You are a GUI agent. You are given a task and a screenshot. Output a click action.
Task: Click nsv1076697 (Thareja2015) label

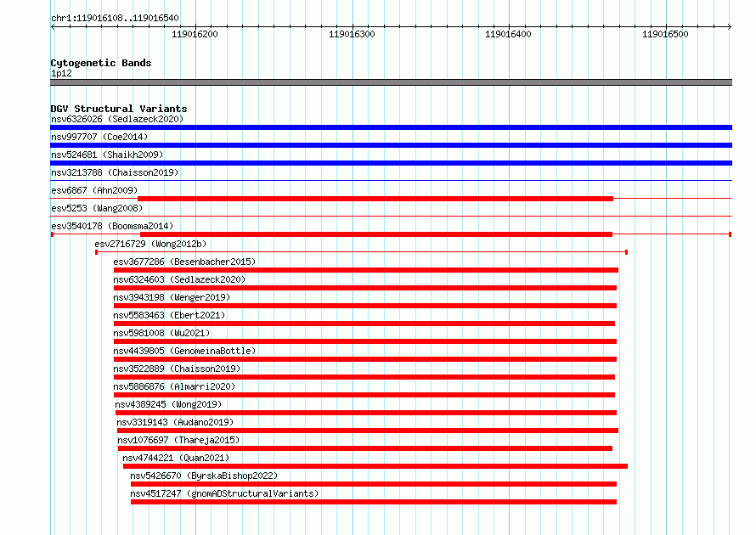(178, 440)
